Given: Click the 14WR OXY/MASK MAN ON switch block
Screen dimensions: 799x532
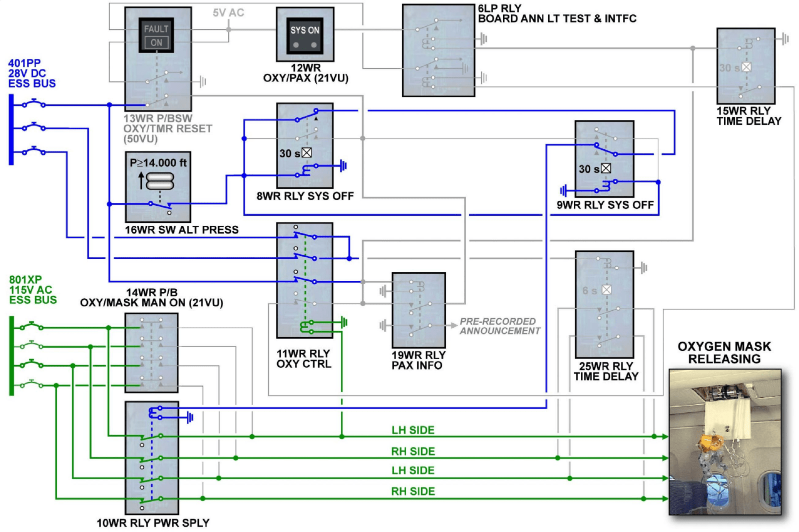Looking at the screenshot, I should coord(151,353).
